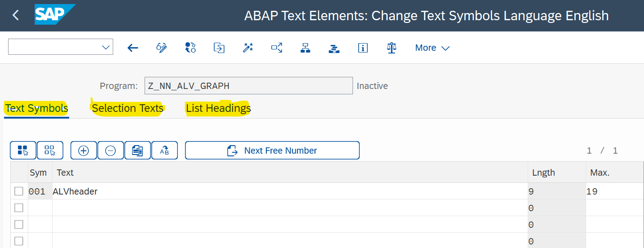Image resolution: width=644 pixels, height=248 pixels.
Task: Click the back arrow toolbar icon
Action: coord(132,48)
